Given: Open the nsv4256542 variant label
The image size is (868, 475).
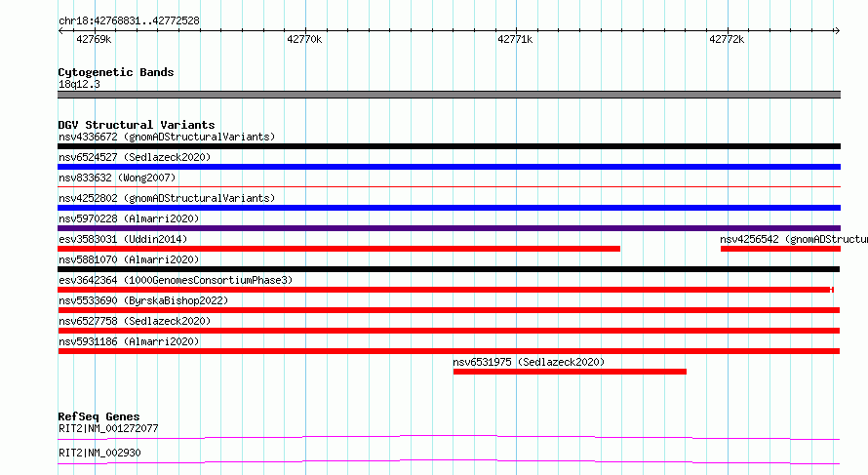Looking at the screenshot, I should coord(793,239).
